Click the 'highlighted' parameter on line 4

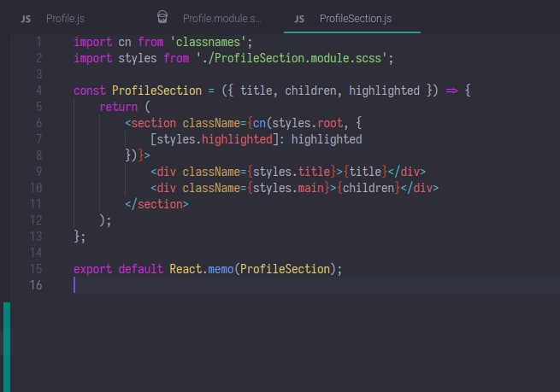click(384, 91)
